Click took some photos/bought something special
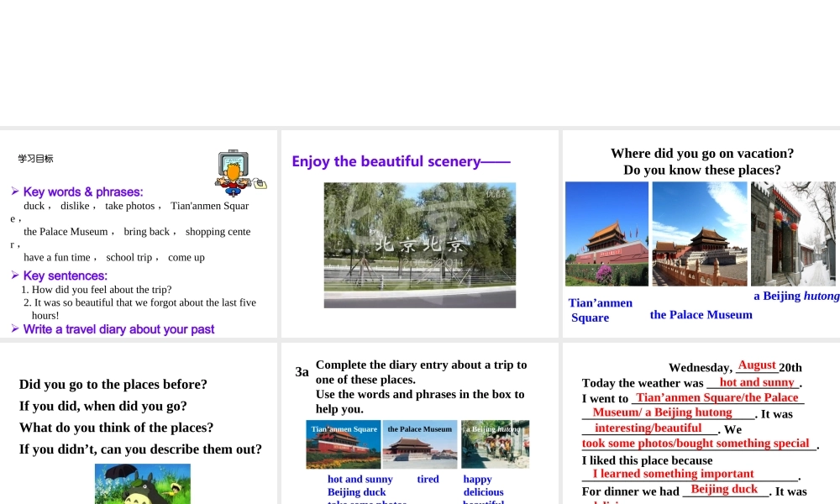 pos(696,443)
